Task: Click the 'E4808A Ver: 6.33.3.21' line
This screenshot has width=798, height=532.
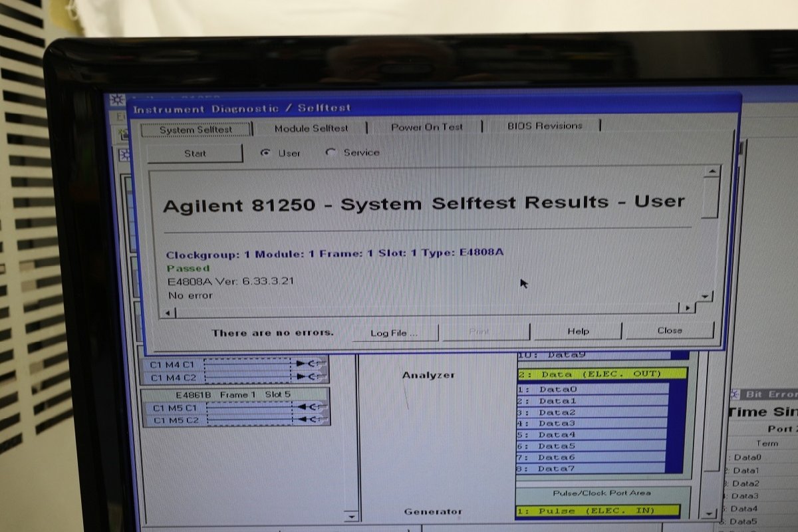Action: [x=230, y=281]
